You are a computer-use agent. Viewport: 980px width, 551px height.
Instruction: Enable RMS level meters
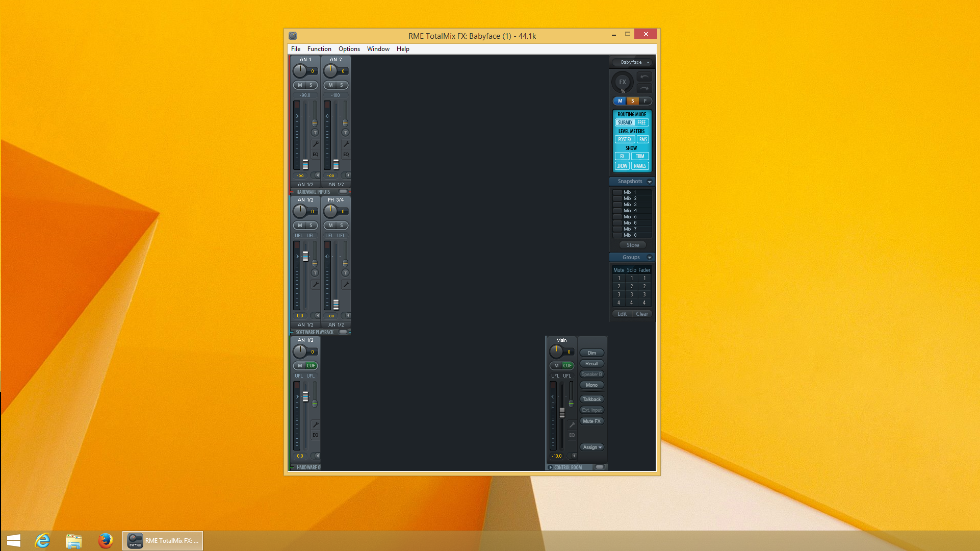(x=643, y=139)
